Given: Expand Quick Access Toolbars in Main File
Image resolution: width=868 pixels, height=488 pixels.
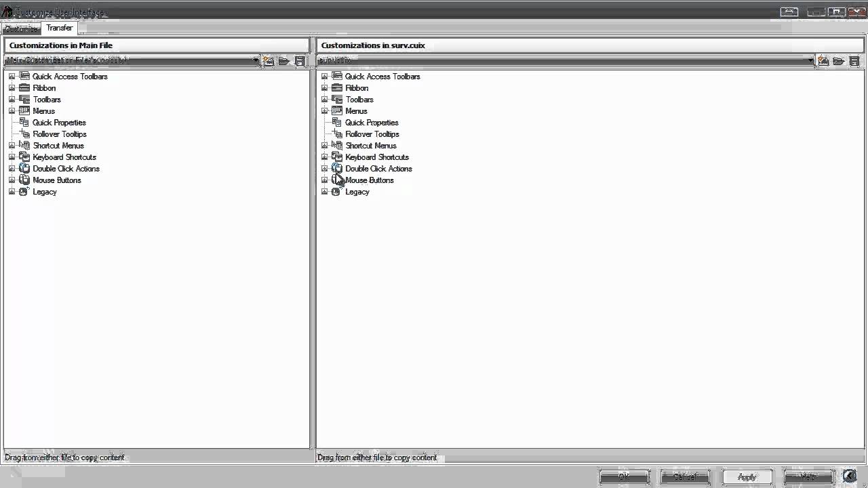Looking at the screenshot, I should 12,77.
